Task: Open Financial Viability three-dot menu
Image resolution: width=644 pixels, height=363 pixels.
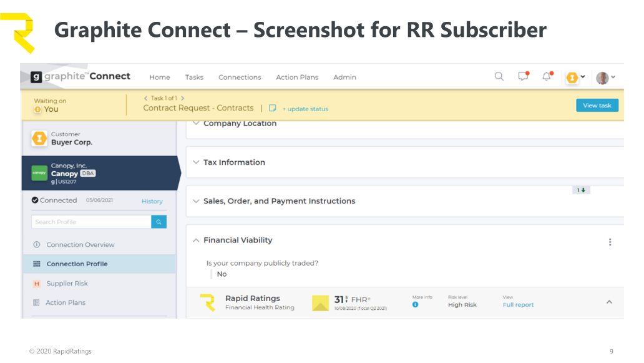Action: [x=610, y=242]
